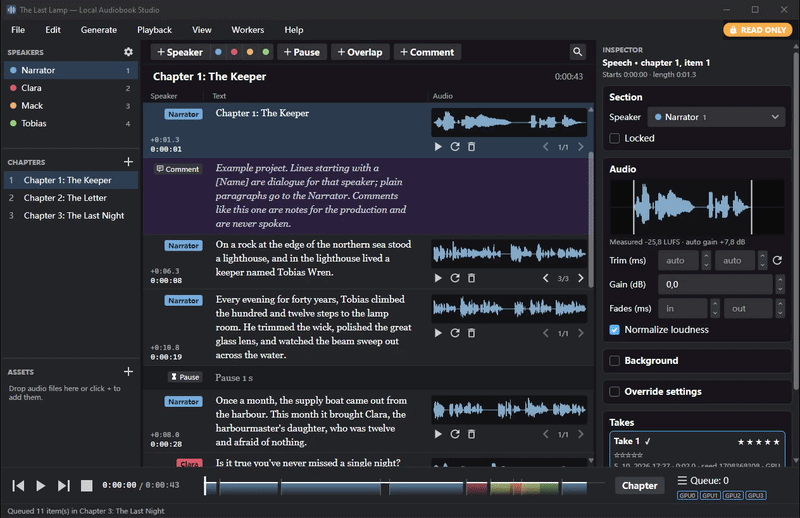Viewport: 800px width, 518px height.
Task: Click the + Overlap button
Action: coord(360,52)
